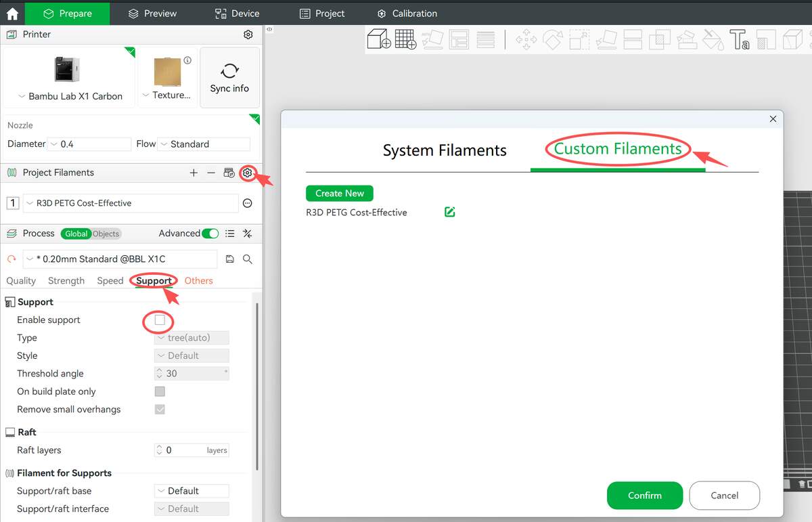Click the Raft layers input field

coord(191,450)
